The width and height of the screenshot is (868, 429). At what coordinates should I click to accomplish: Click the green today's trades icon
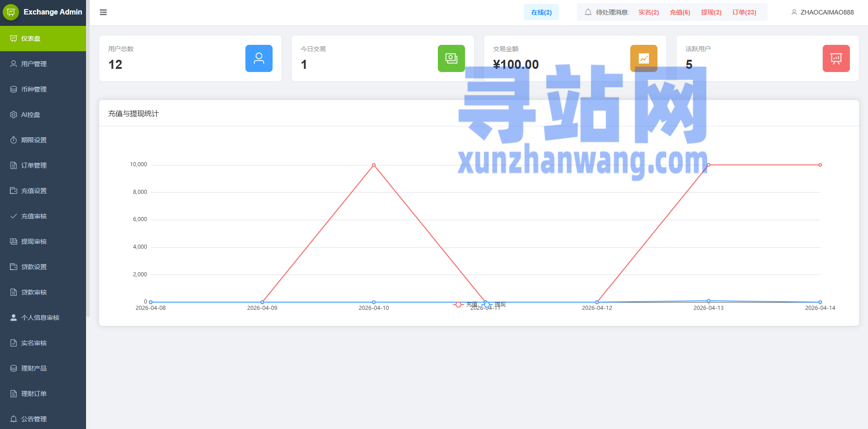tap(451, 58)
